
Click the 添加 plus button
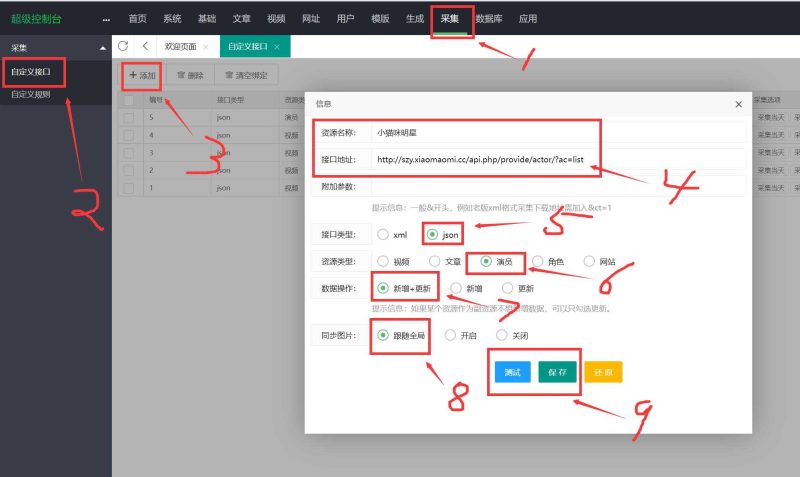pyautogui.click(x=142, y=75)
